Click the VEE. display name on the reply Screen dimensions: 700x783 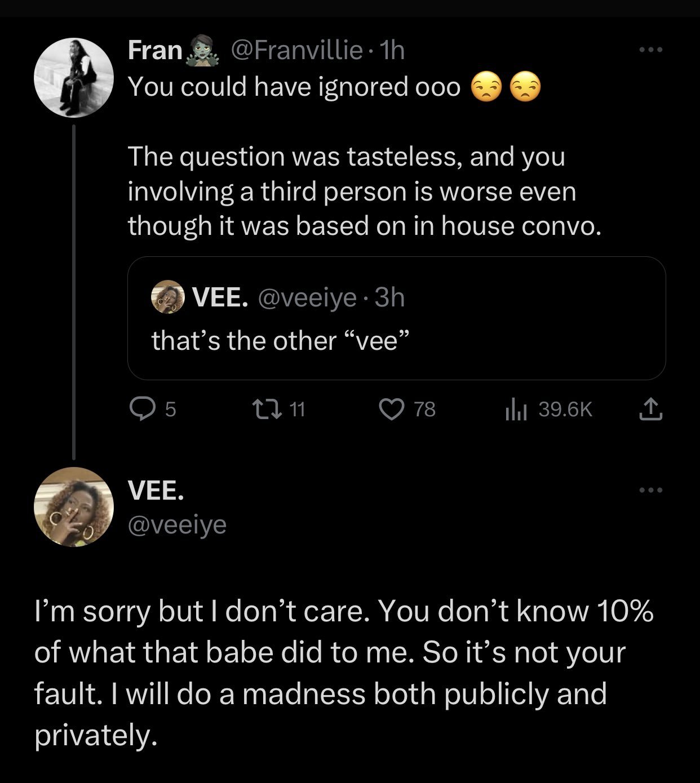click(156, 492)
